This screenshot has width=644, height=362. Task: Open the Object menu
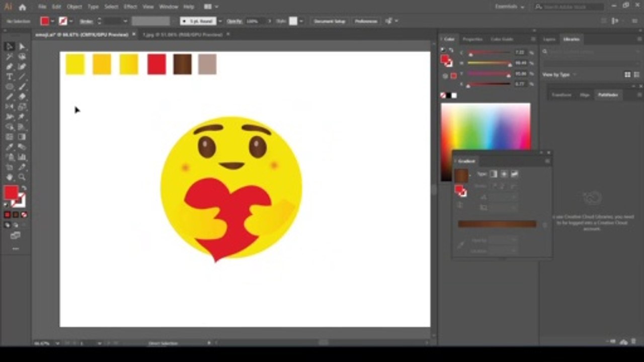click(74, 7)
